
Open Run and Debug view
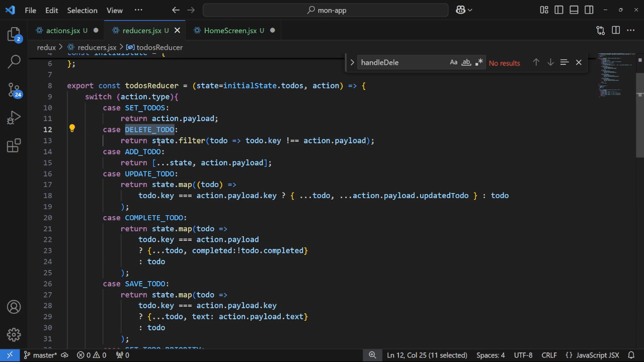[x=14, y=117]
